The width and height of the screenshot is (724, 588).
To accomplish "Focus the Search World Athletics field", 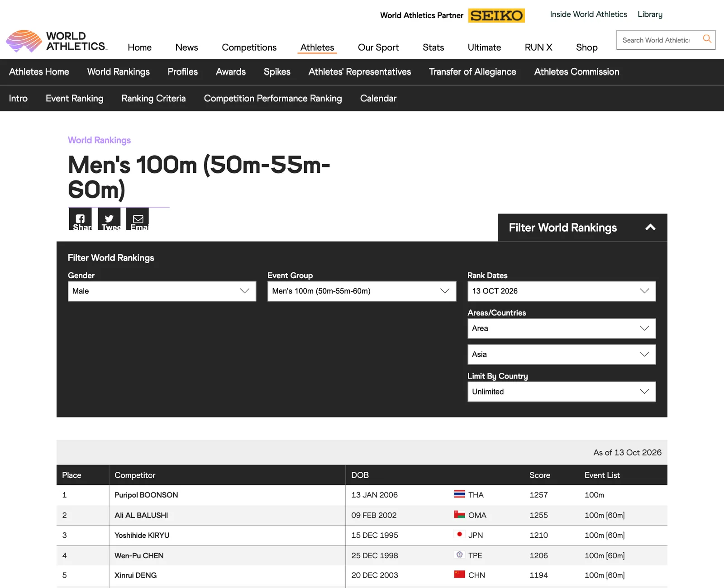I will pyautogui.click(x=656, y=40).
